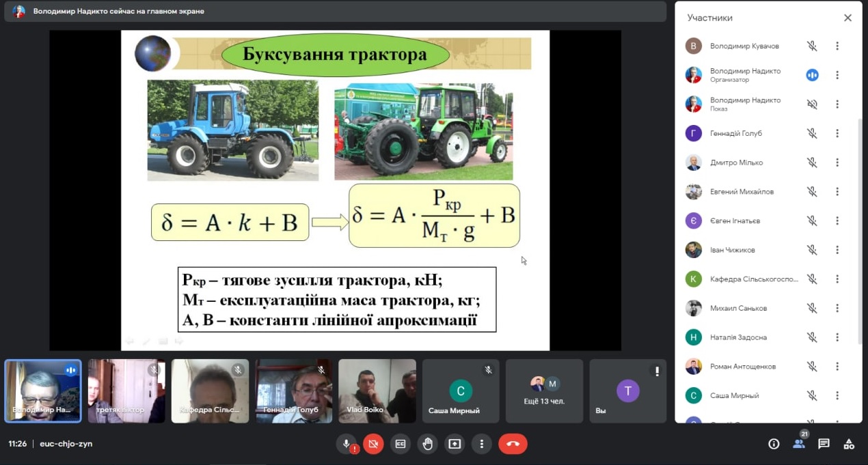
Task: Turn on camera in call bar
Action: (x=373, y=444)
